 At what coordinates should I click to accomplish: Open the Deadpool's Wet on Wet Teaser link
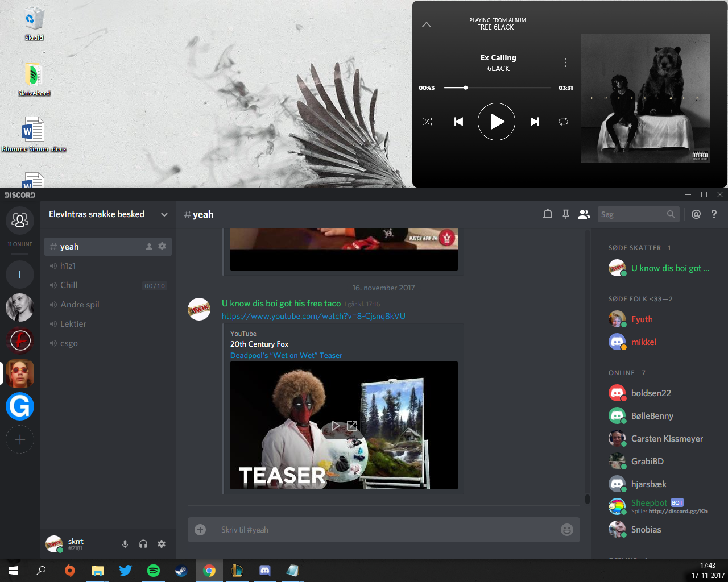click(286, 355)
